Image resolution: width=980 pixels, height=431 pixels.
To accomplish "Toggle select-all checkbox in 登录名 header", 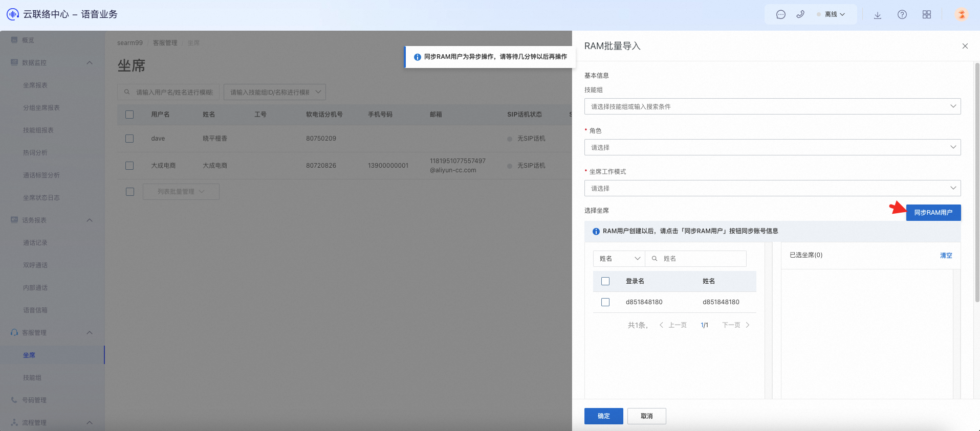I will (605, 281).
